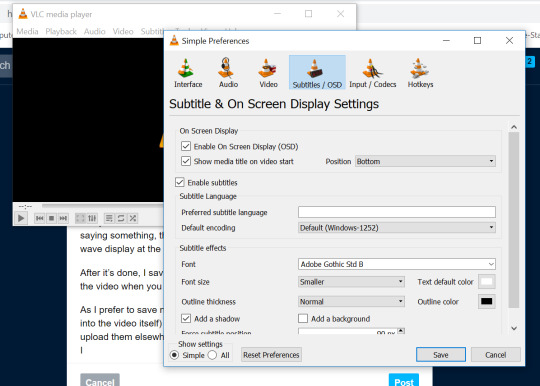Open the Input / Codecs category

tap(373, 73)
